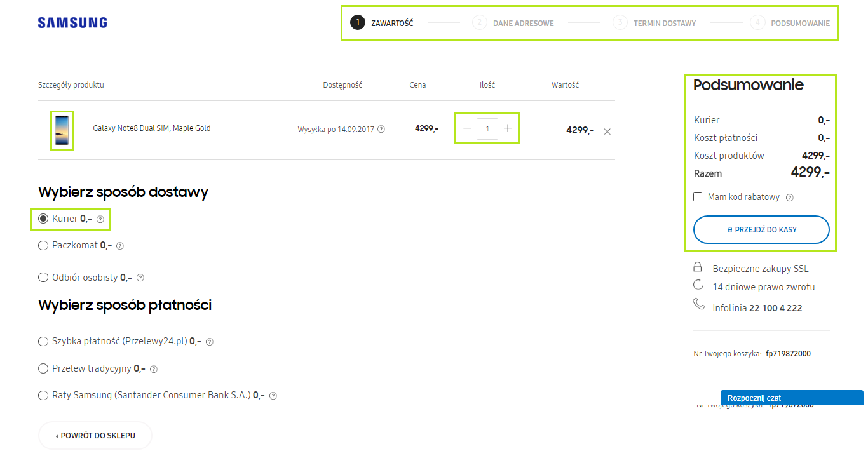Select Odbiór osobisty delivery option

coord(43,277)
